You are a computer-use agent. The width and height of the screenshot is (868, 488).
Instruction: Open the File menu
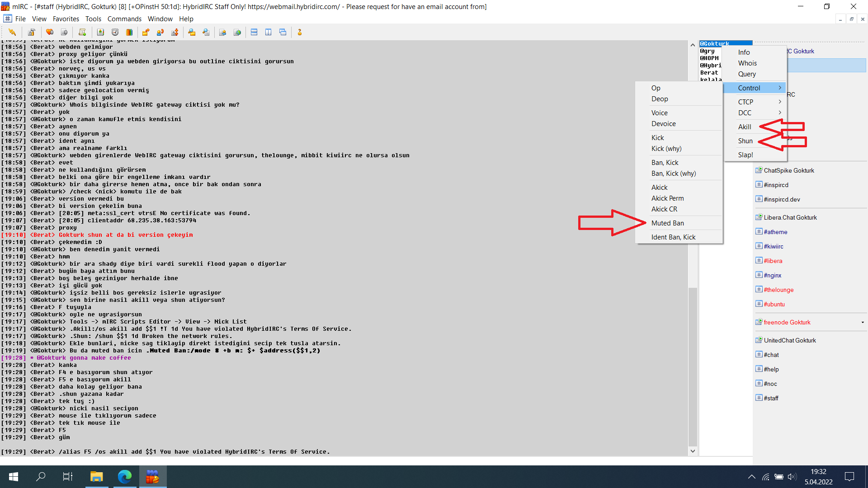pyautogui.click(x=20, y=19)
